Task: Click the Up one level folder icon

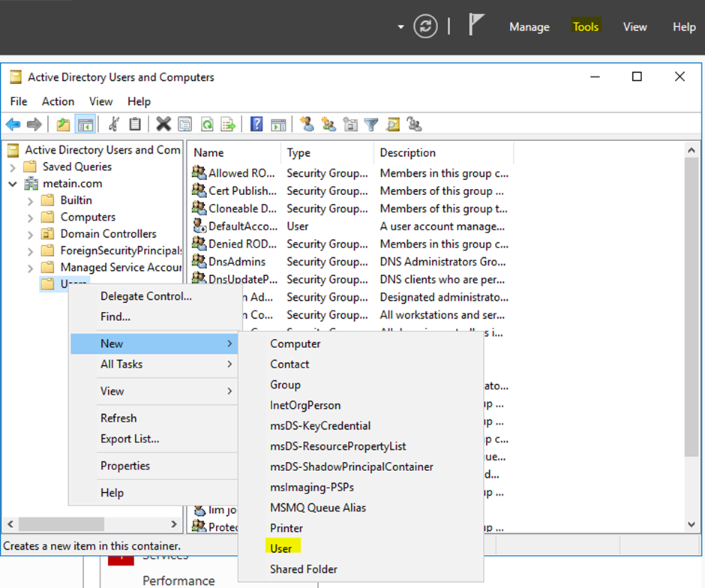Action: point(63,124)
